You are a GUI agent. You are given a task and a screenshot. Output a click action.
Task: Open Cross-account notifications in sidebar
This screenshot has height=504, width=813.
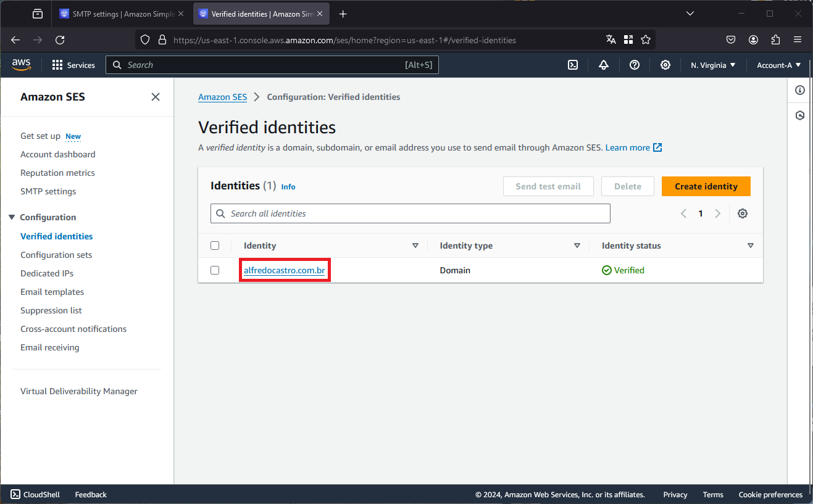(73, 329)
